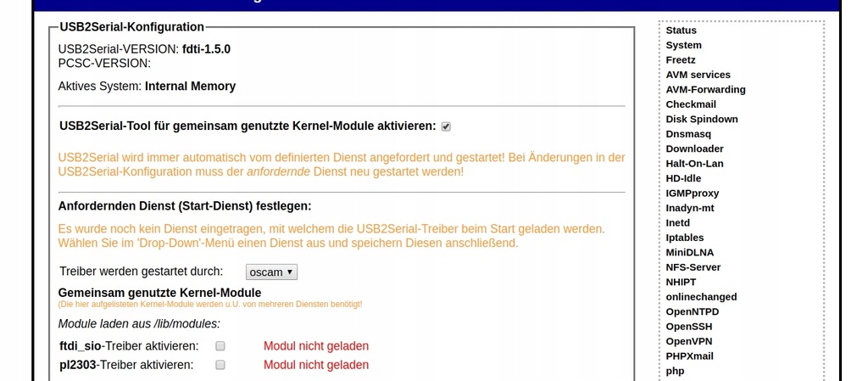Open the Checkmail package page
Screen dimensions: 868x381
(x=691, y=104)
